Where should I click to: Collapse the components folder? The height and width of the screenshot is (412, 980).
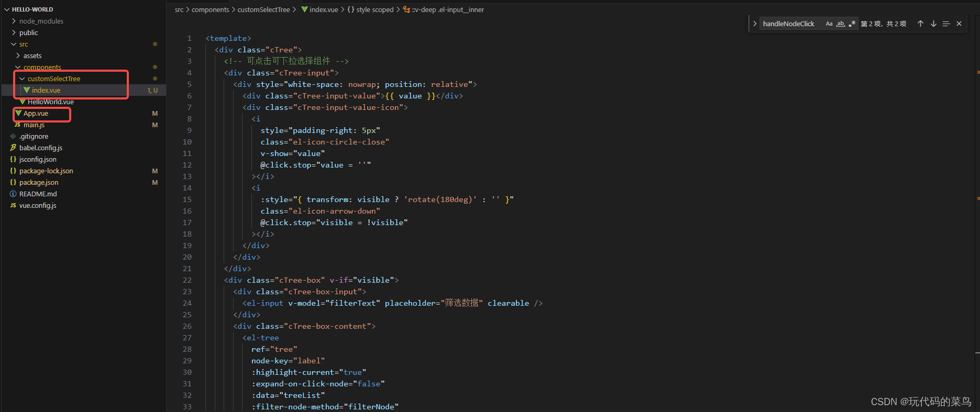[x=18, y=67]
